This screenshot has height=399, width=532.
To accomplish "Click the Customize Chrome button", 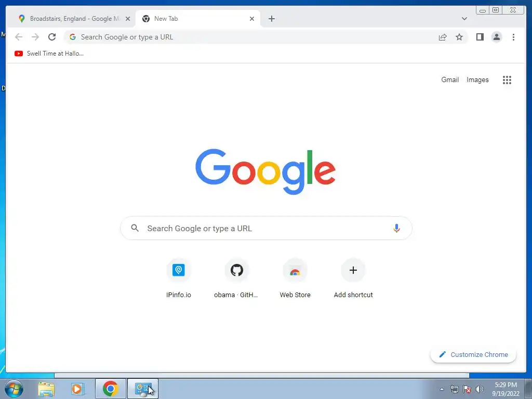I will coord(473,354).
